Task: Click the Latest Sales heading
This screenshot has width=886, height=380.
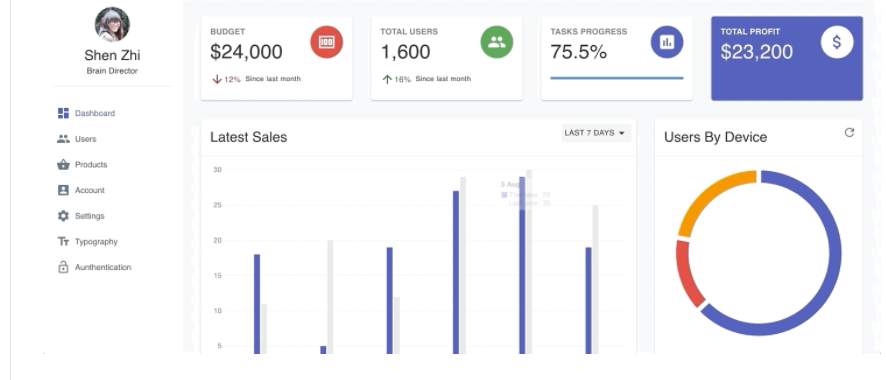Action: click(249, 137)
